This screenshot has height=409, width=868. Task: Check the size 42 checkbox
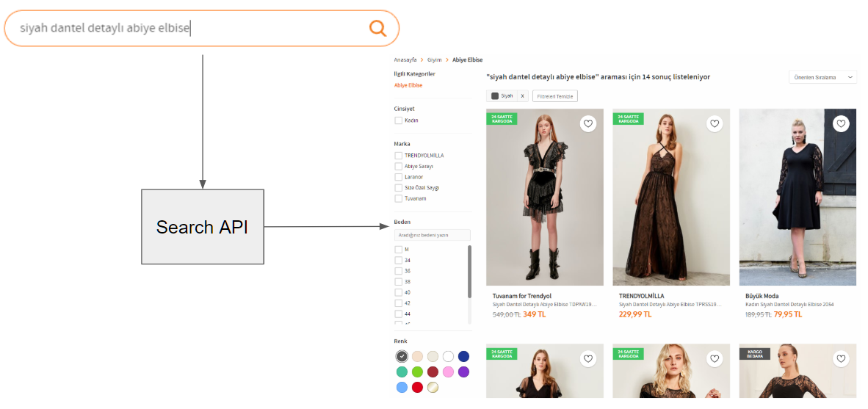pyautogui.click(x=398, y=303)
